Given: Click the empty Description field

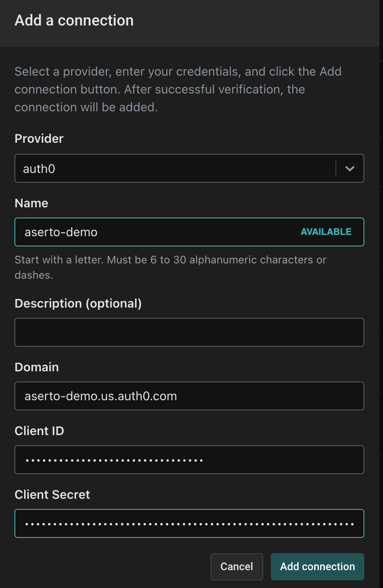Looking at the screenshot, I should tap(189, 332).
